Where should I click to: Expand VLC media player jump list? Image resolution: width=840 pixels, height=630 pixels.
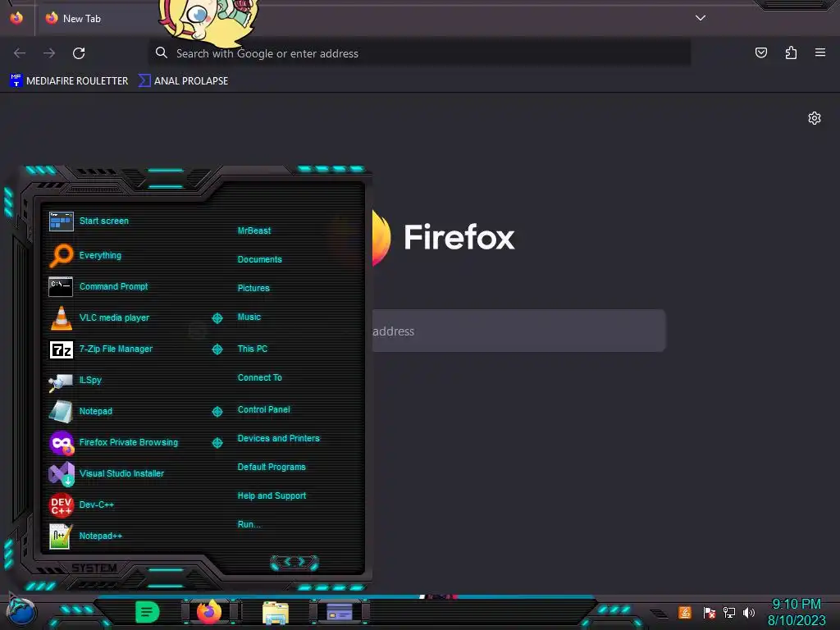click(x=217, y=318)
